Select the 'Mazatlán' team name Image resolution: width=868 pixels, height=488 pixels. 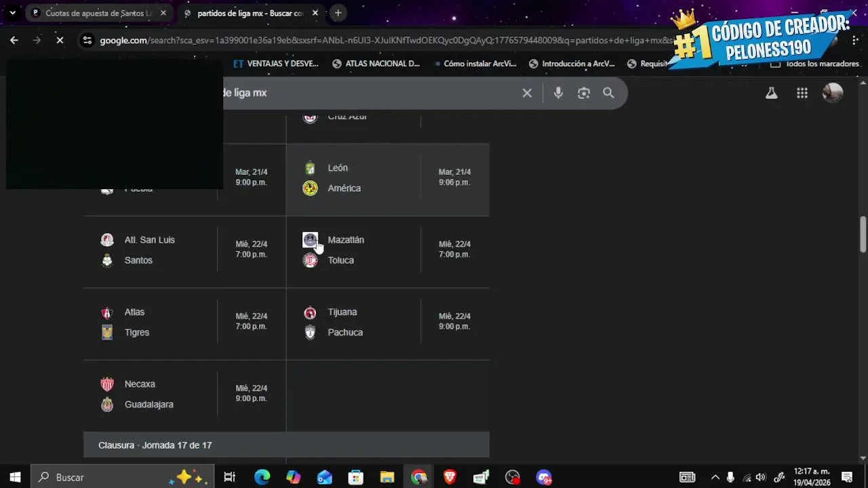click(x=346, y=240)
